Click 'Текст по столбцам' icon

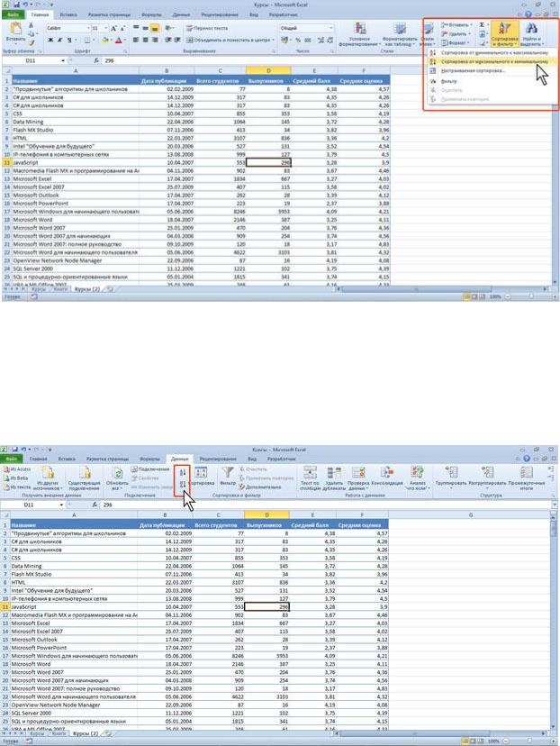(310, 478)
